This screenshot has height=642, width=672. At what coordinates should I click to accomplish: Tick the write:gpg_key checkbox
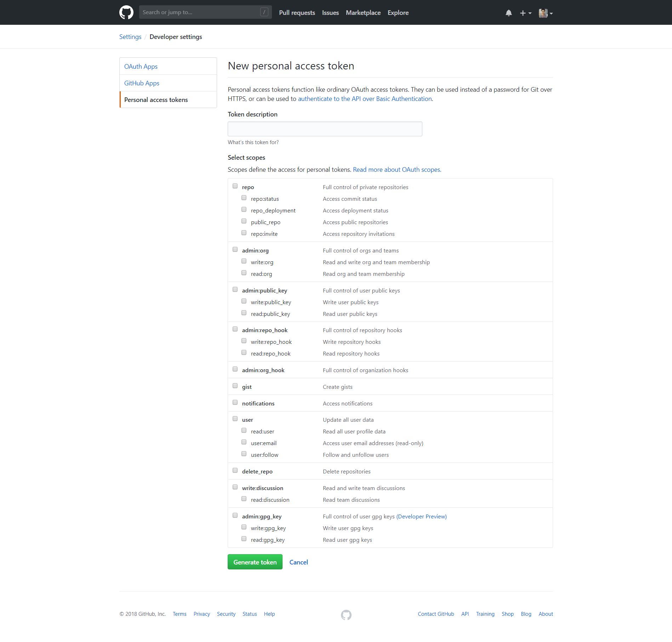pos(244,527)
